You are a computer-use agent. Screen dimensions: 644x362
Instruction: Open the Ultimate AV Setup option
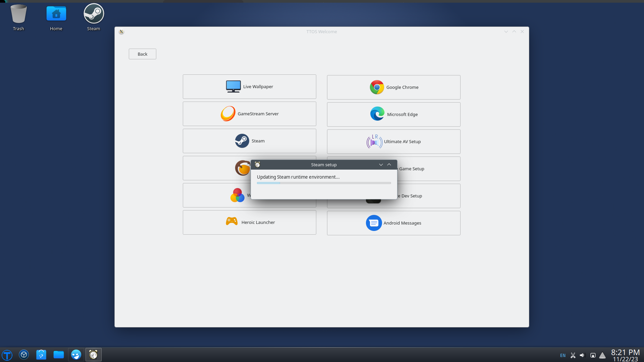(394, 141)
